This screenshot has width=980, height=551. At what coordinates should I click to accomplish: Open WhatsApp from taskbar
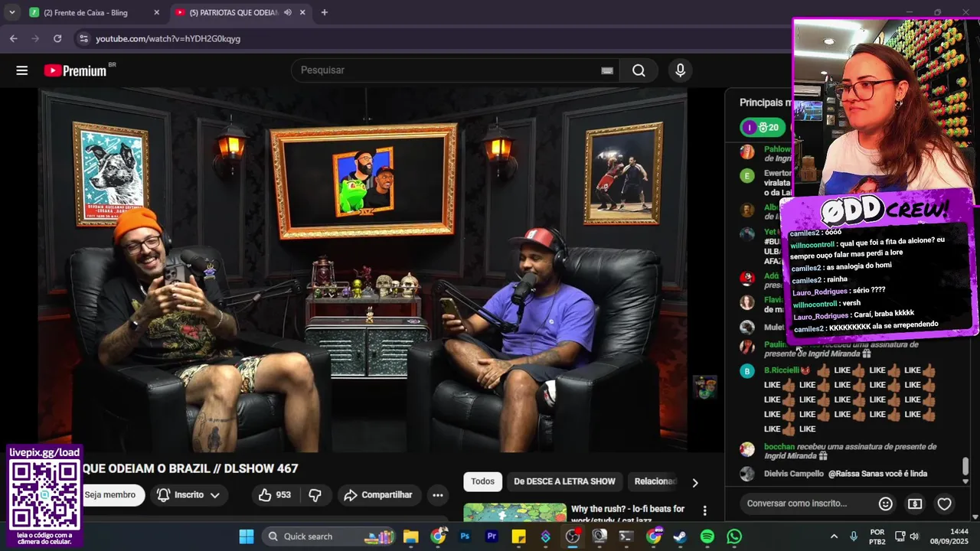point(734,536)
